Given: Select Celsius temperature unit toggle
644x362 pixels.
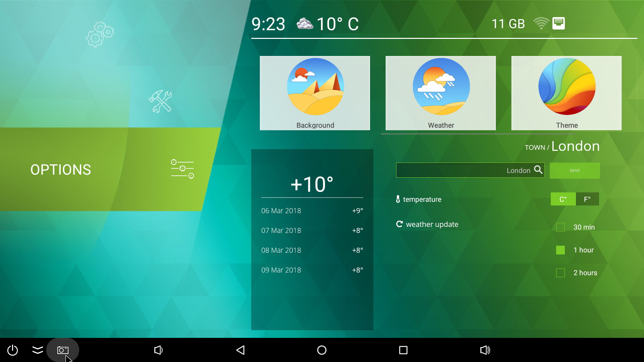Looking at the screenshot, I should (562, 199).
